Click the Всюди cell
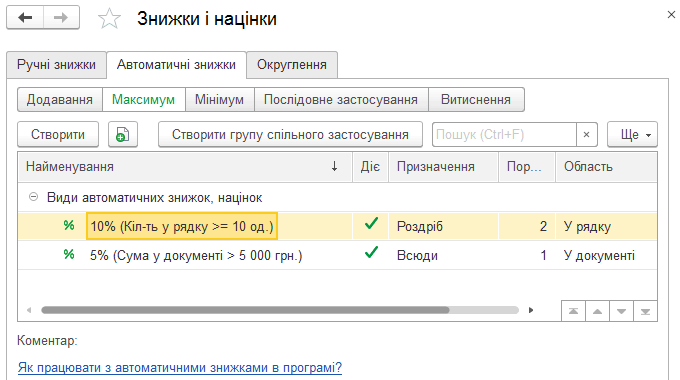The width and height of the screenshot is (680, 380). click(443, 255)
